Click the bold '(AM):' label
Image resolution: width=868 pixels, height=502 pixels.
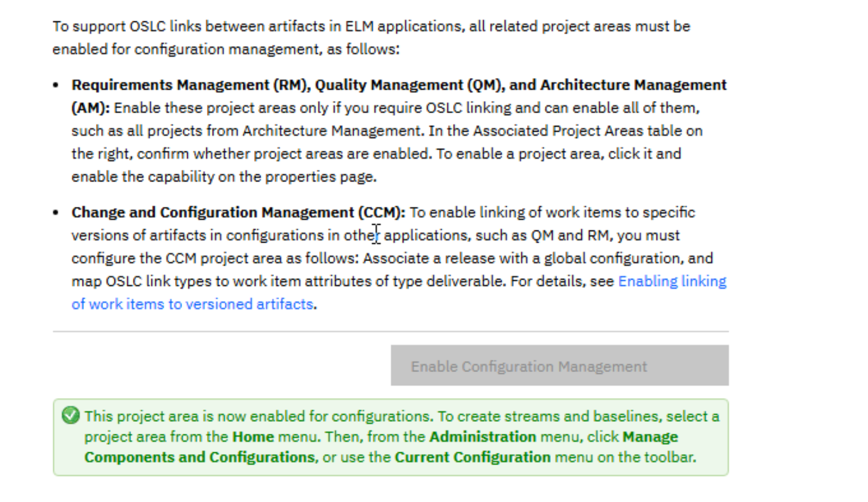click(x=90, y=108)
